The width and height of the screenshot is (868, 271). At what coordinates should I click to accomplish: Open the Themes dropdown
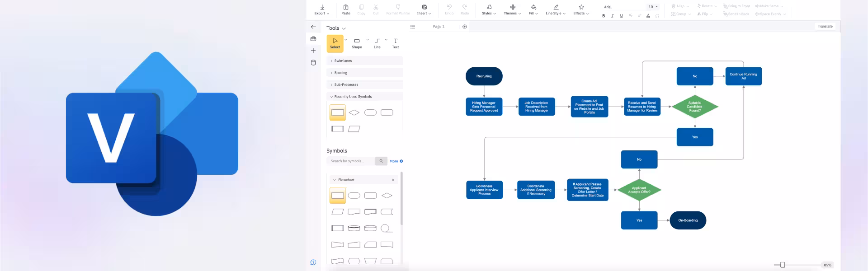click(512, 9)
